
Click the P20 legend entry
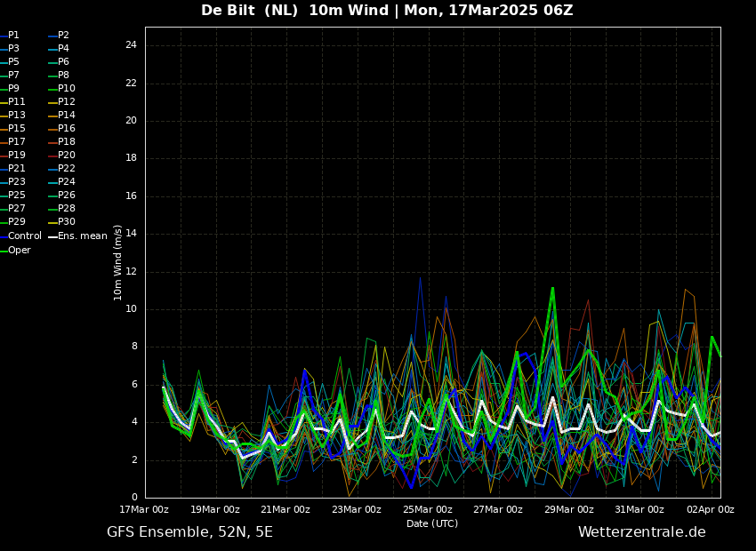pyautogui.click(x=67, y=156)
